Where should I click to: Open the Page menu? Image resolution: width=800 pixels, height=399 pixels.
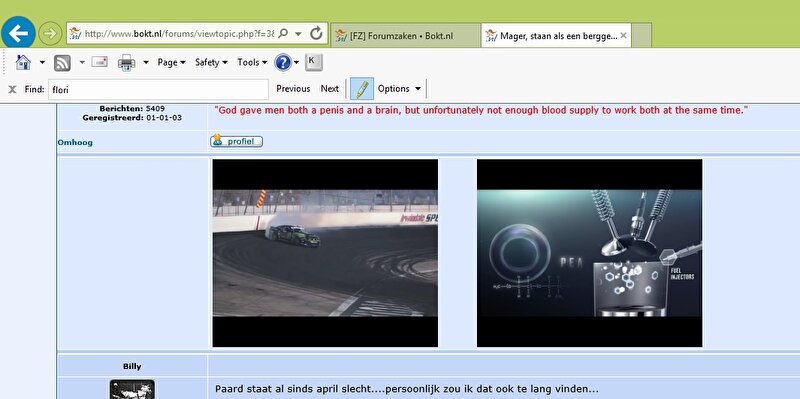click(x=171, y=62)
